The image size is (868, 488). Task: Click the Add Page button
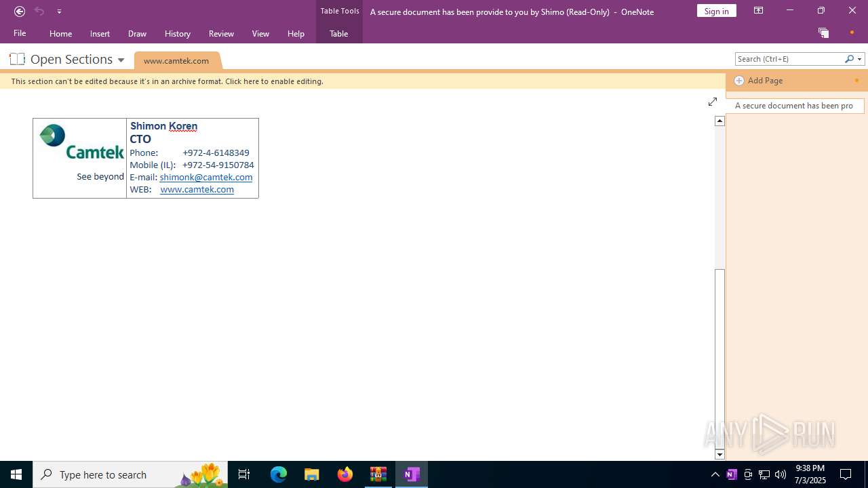click(759, 81)
